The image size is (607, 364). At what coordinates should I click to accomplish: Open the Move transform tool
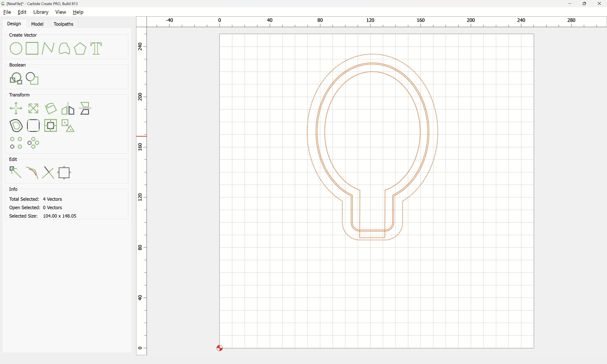[16, 108]
